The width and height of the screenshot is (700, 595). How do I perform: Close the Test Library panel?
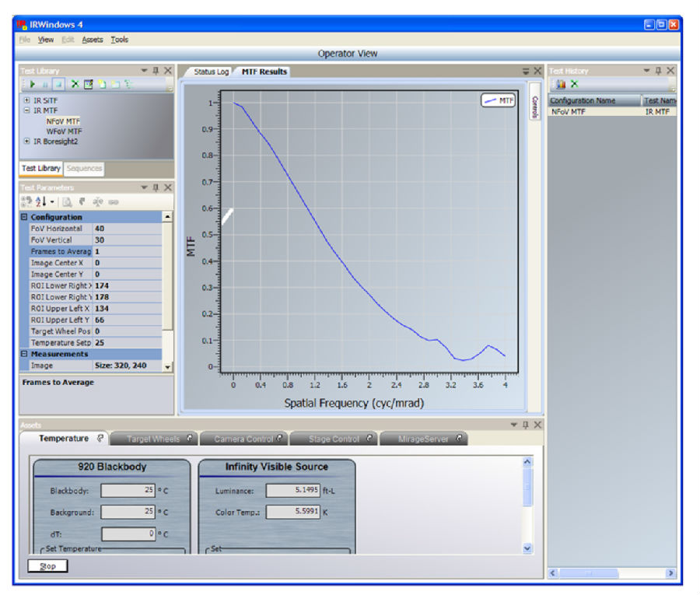click(x=168, y=71)
